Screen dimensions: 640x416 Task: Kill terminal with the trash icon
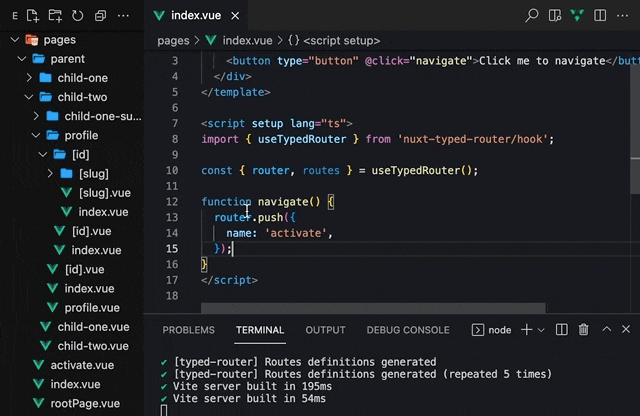[x=584, y=329]
